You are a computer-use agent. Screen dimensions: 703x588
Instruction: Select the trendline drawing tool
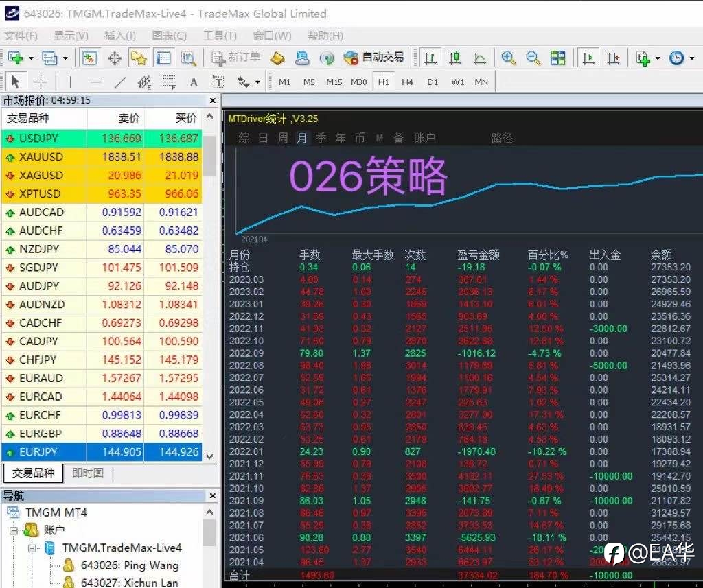click(x=119, y=82)
